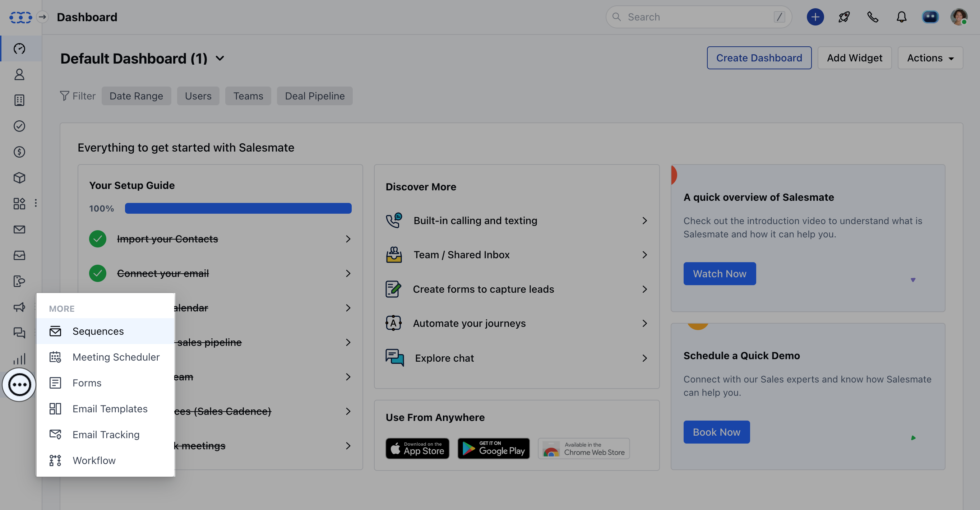Open the rocket getting-started icon
Image resolution: width=980 pixels, height=510 pixels.
coord(844,17)
